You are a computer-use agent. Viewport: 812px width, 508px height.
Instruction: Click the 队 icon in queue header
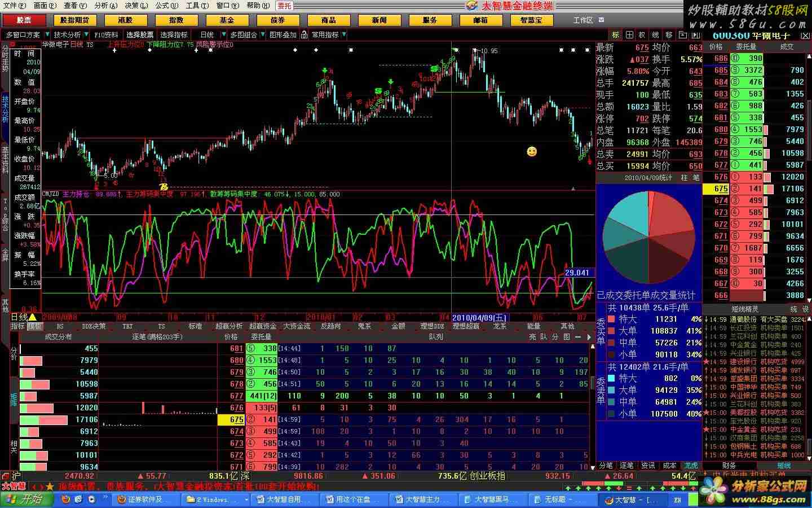(544, 337)
